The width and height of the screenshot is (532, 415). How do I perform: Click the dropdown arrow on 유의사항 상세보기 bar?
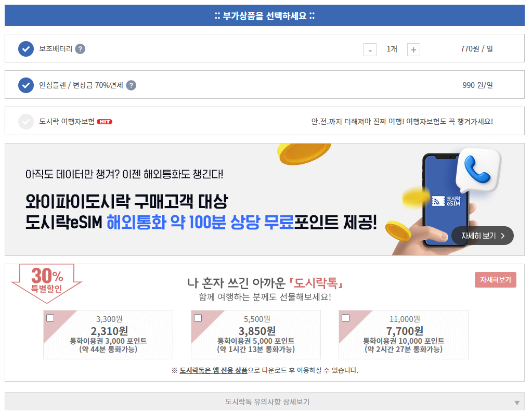517,403
